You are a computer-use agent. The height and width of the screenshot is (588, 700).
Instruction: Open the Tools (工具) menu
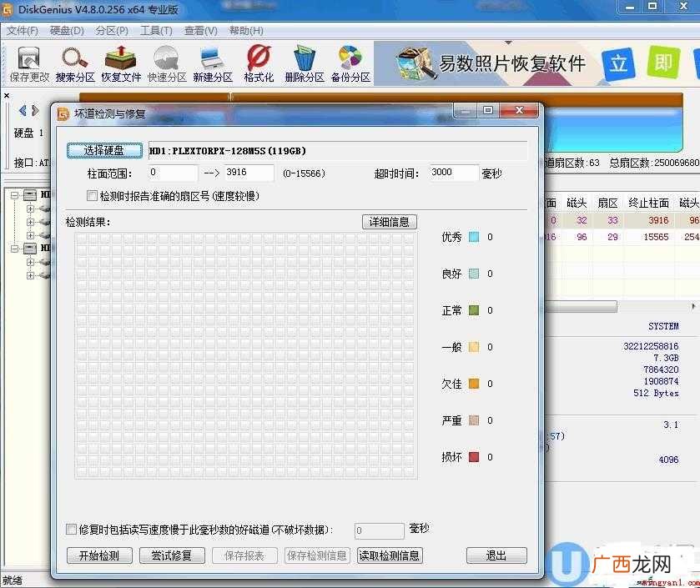pos(156,31)
